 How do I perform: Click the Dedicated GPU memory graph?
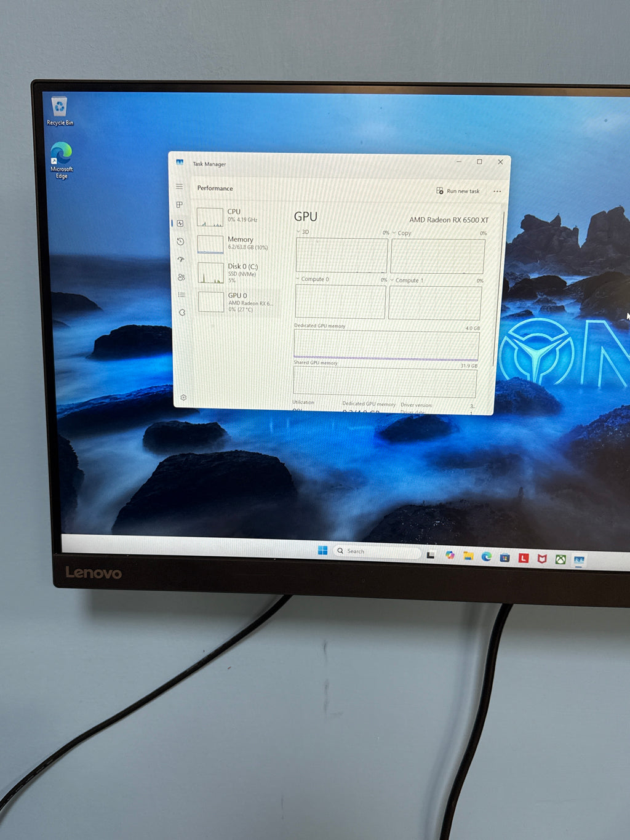[386, 345]
